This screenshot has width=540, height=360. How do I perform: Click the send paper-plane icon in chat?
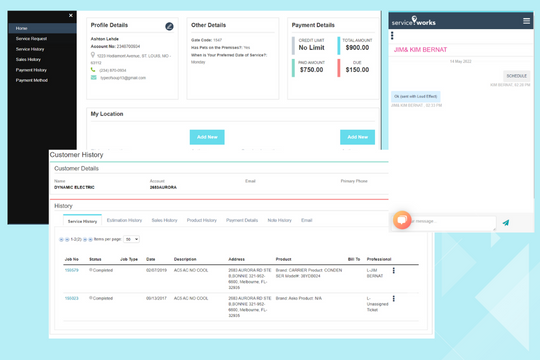(x=506, y=223)
